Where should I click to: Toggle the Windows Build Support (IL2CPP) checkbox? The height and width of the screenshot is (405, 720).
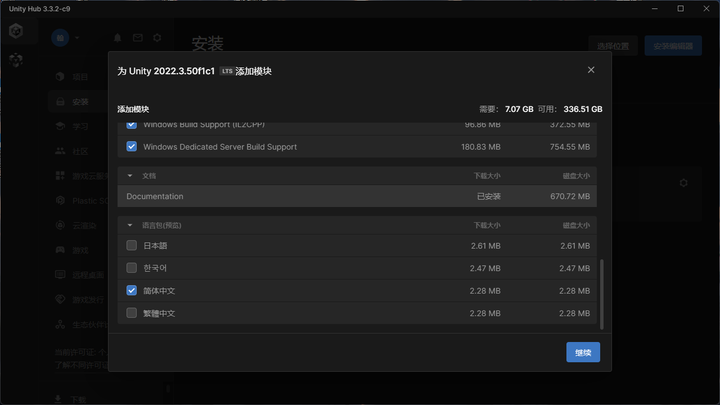[x=131, y=124]
